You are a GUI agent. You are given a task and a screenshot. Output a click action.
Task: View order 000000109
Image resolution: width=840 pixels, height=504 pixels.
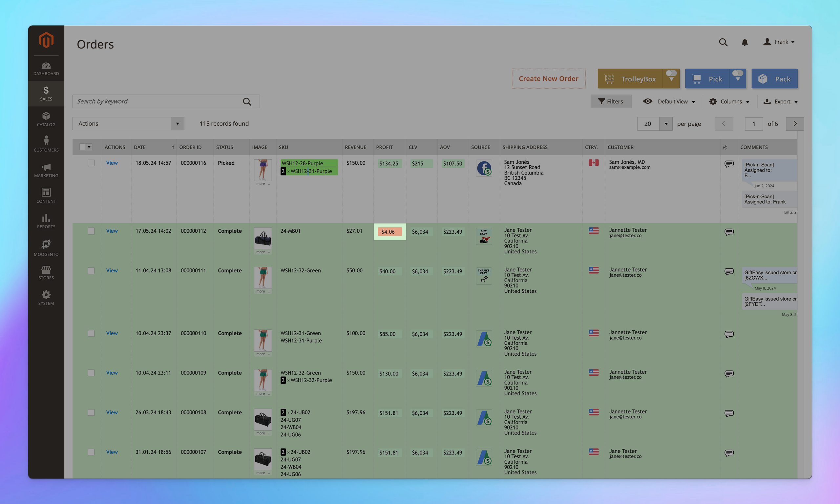[112, 373]
